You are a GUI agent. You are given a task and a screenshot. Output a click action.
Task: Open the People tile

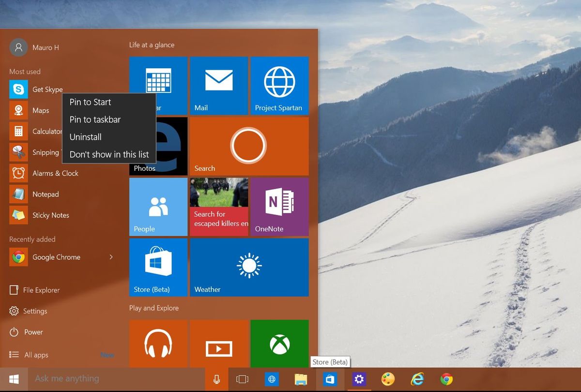158,207
